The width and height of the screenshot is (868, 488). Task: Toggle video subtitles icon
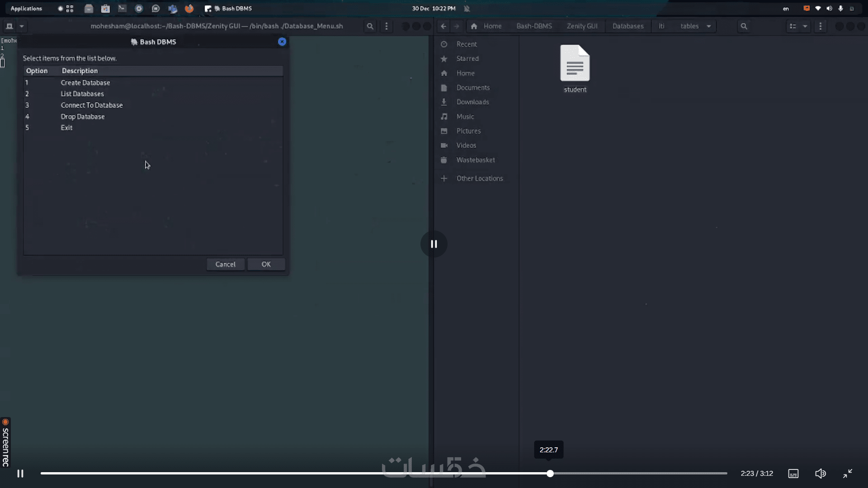793,474
